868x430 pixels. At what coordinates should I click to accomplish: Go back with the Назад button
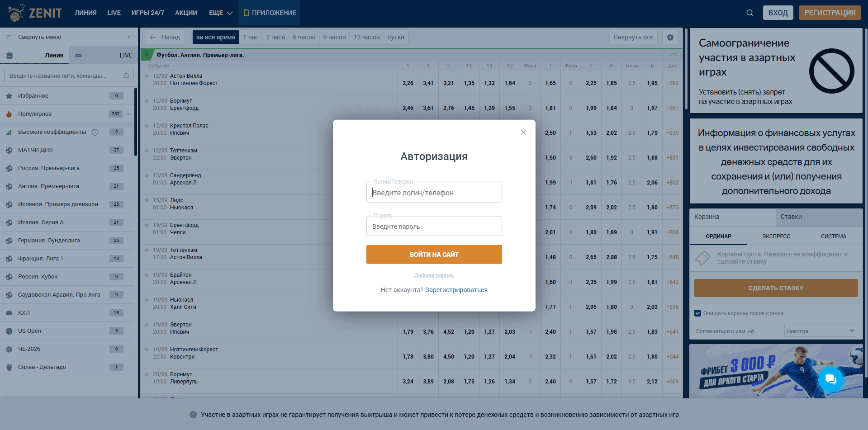click(x=165, y=37)
